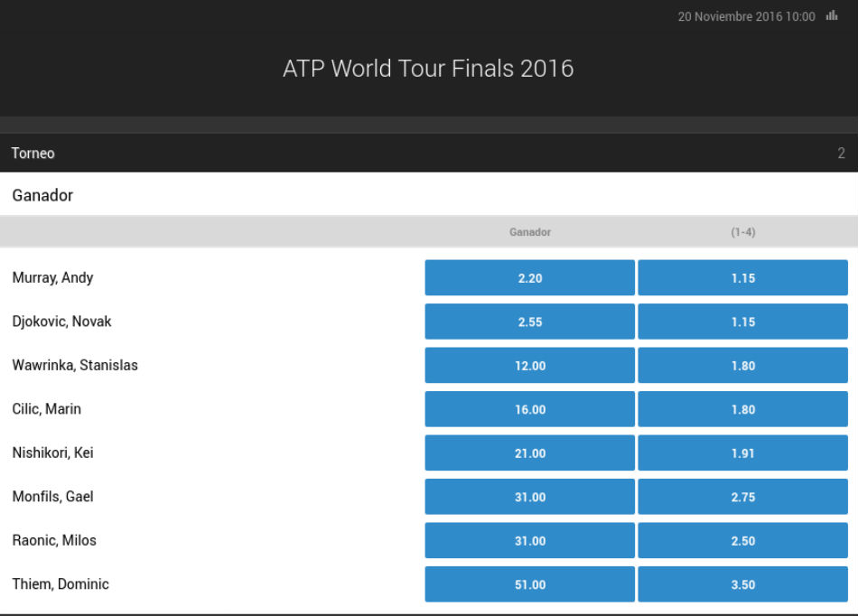Image resolution: width=858 pixels, height=616 pixels.
Task: Open the statistics bar chart icon
Action: pyautogui.click(x=832, y=16)
